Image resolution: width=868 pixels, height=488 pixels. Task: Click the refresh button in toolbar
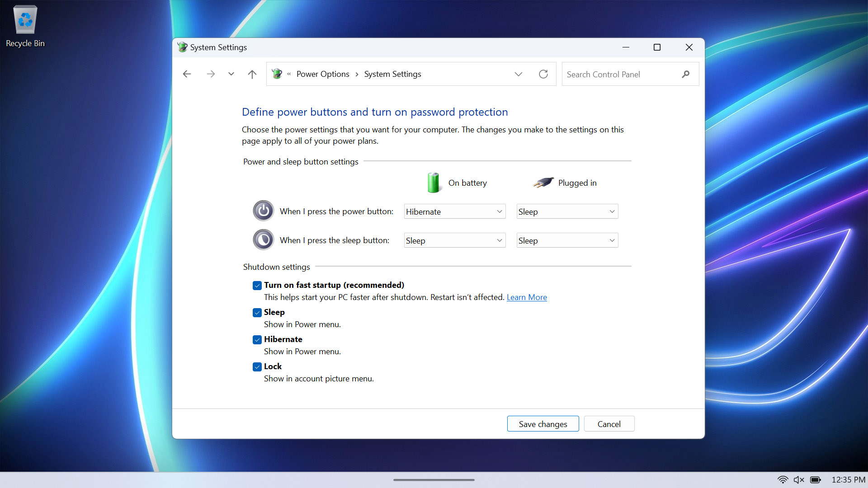pos(543,74)
